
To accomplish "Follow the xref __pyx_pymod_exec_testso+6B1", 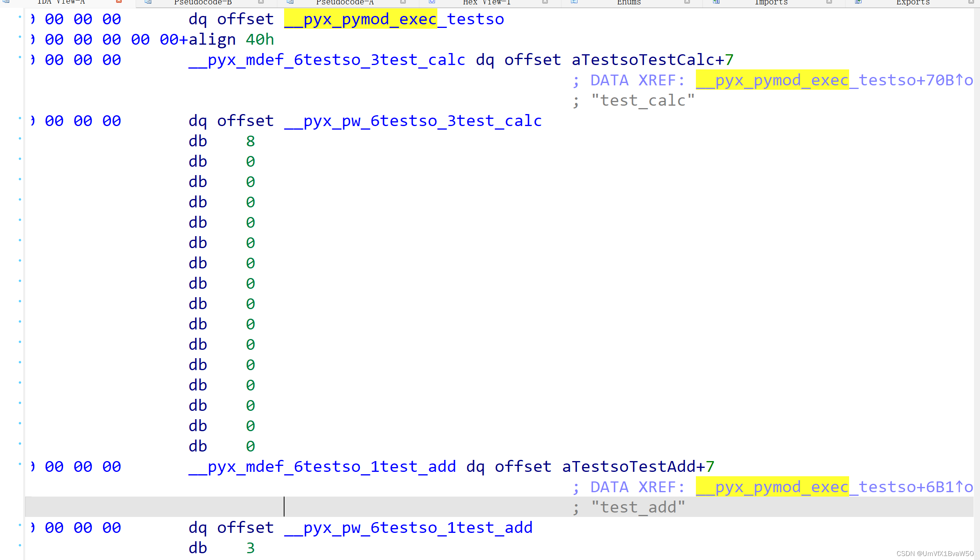I will [829, 487].
